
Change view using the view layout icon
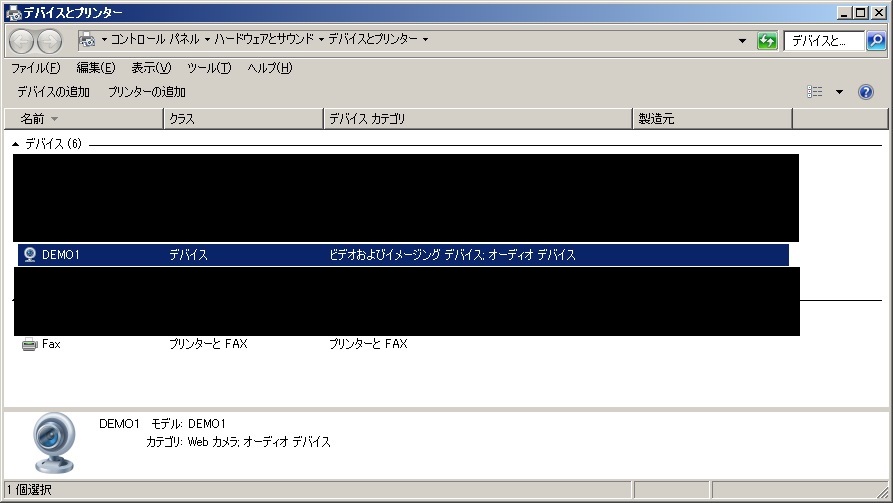point(814,92)
